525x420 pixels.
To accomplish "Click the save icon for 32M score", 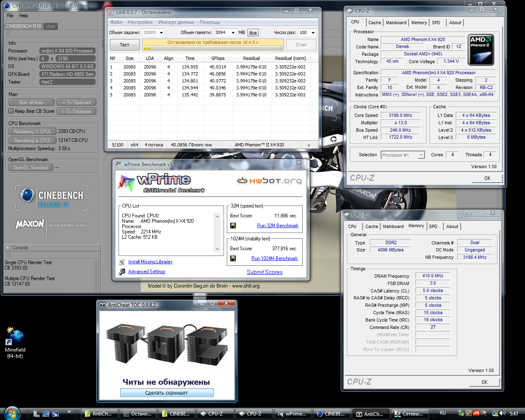I will pos(233,226).
